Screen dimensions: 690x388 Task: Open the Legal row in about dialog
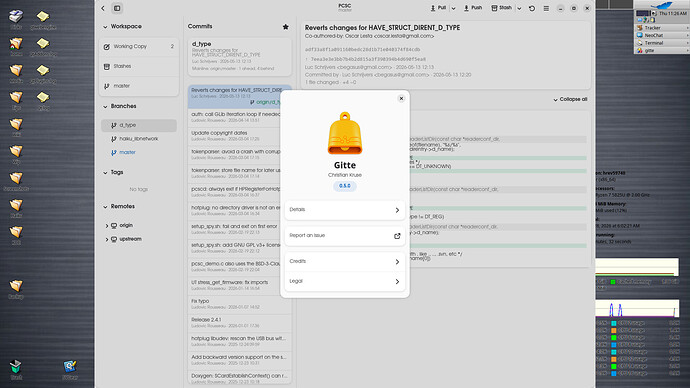click(345, 281)
